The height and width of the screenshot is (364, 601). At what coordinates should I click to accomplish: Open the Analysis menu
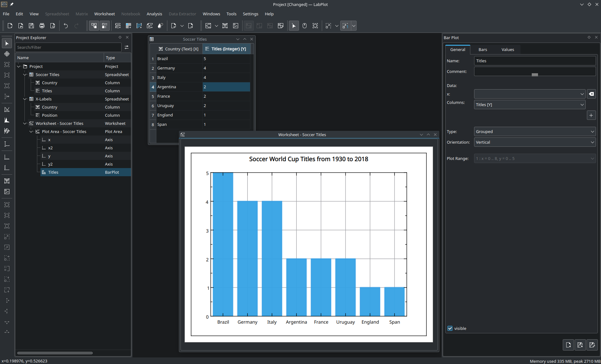pyautogui.click(x=154, y=14)
